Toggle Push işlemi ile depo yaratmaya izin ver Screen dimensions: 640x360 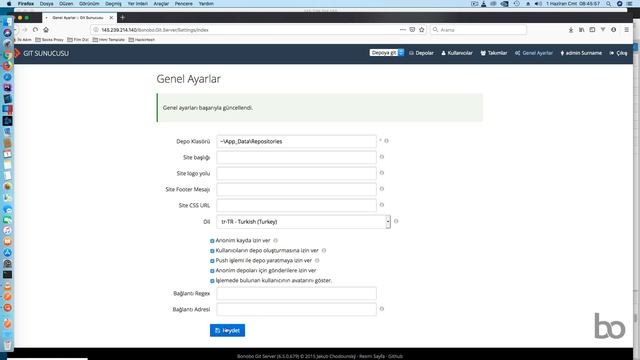212,261
